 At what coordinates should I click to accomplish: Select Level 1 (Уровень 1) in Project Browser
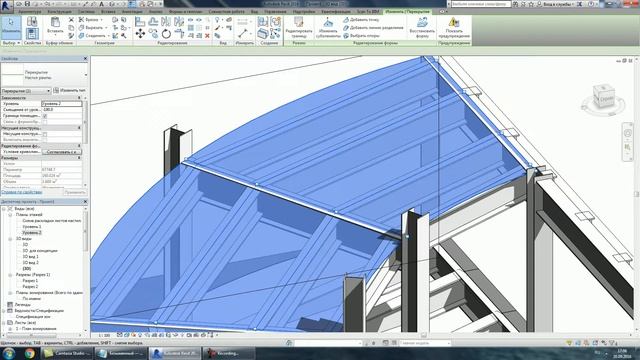[x=31, y=227]
